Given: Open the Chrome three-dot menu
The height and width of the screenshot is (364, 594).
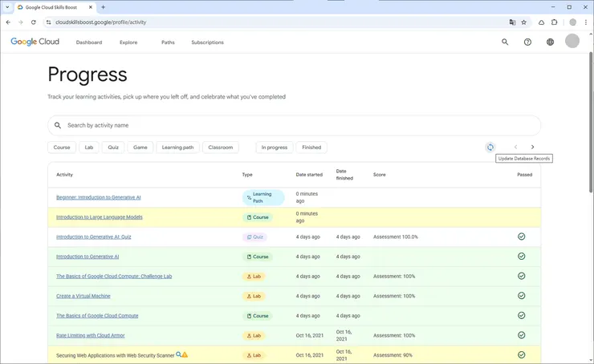Looking at the screenshot, I should click(x=586, y=22).
